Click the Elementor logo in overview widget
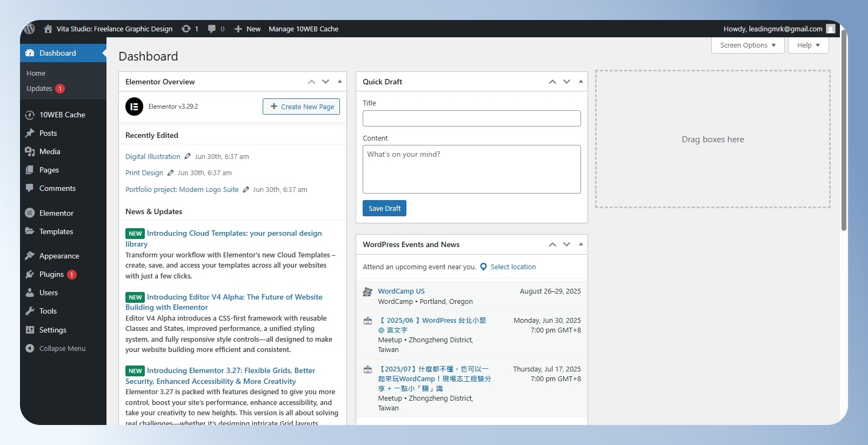This screenshot has width=868, height=445. 134,107
